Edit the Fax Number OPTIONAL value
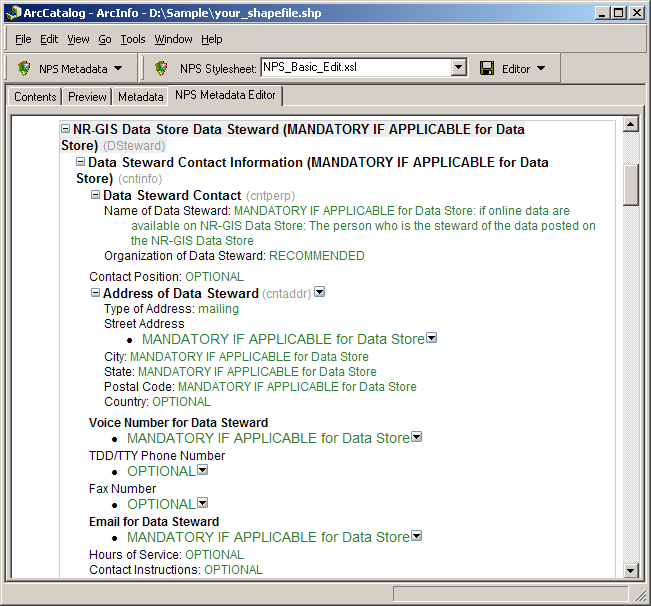 point(162,504)
